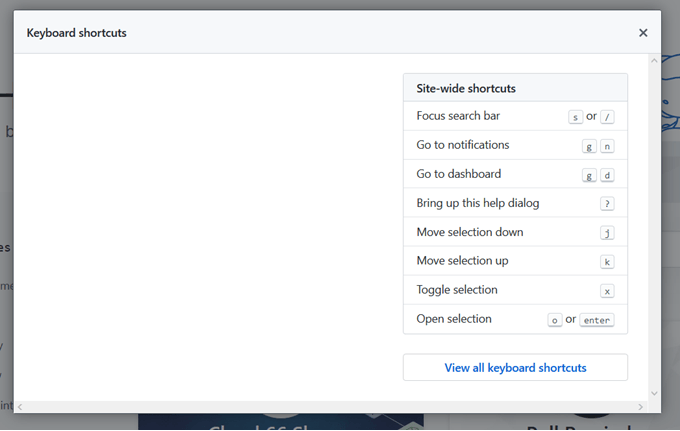
Task: Click the "enter" key badge
Action: point(597,320)
